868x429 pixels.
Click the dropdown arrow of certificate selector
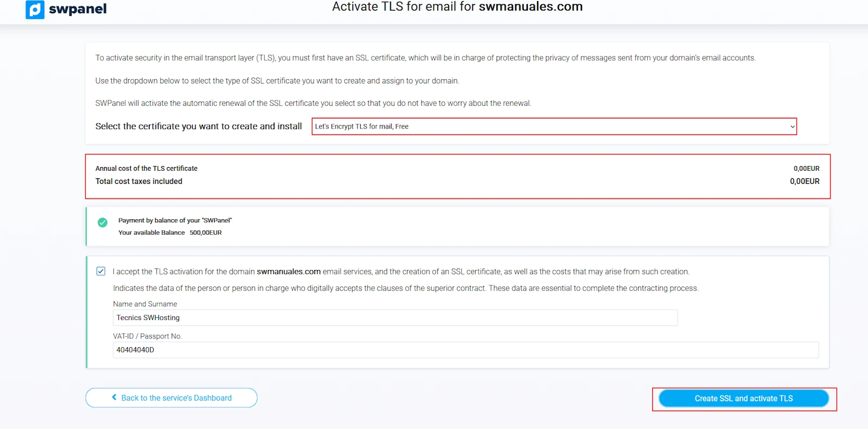[x=792, y=126]
